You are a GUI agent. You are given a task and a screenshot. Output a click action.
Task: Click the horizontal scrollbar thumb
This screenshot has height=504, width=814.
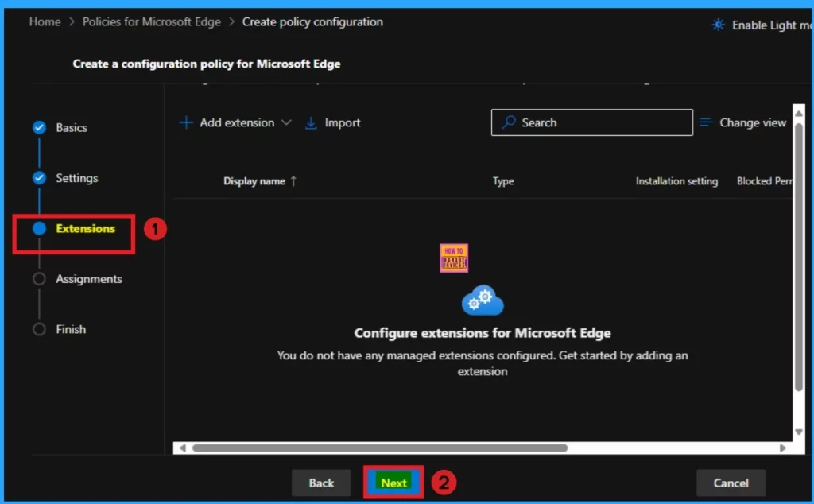[380, 448]
